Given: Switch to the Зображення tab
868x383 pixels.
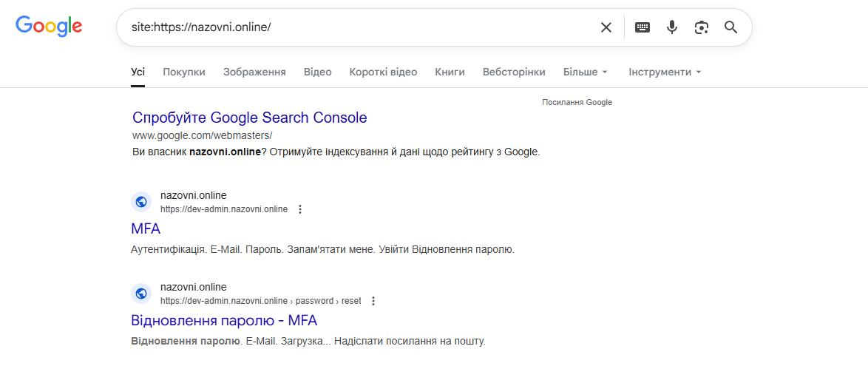Looking at the screenshot, I should 254,72.
